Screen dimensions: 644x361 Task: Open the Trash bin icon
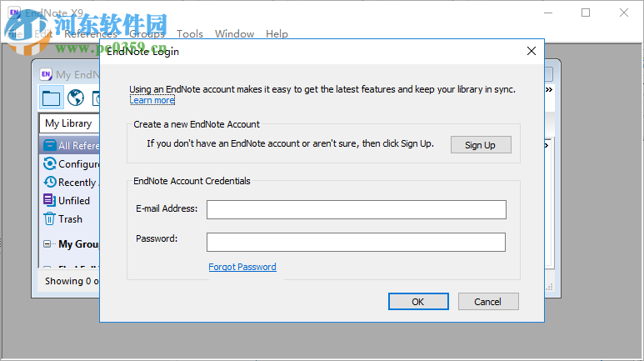50,219
